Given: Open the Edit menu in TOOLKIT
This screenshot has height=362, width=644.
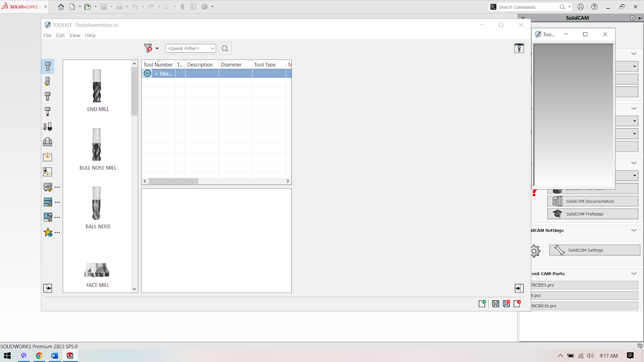Looking at the screenshot, I should pyautogui.click(x=60, y=35).
